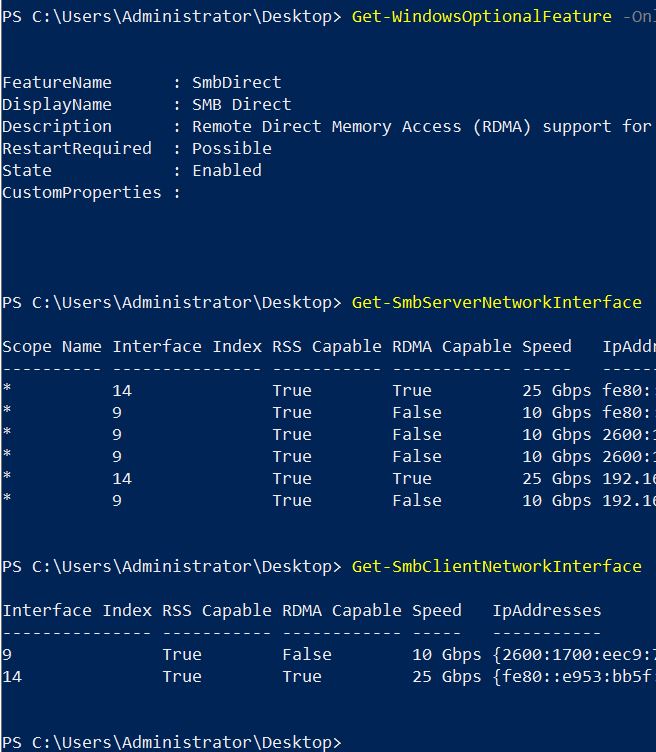
Task: Click the server table Speed column header
Action: tap(547, 347)
